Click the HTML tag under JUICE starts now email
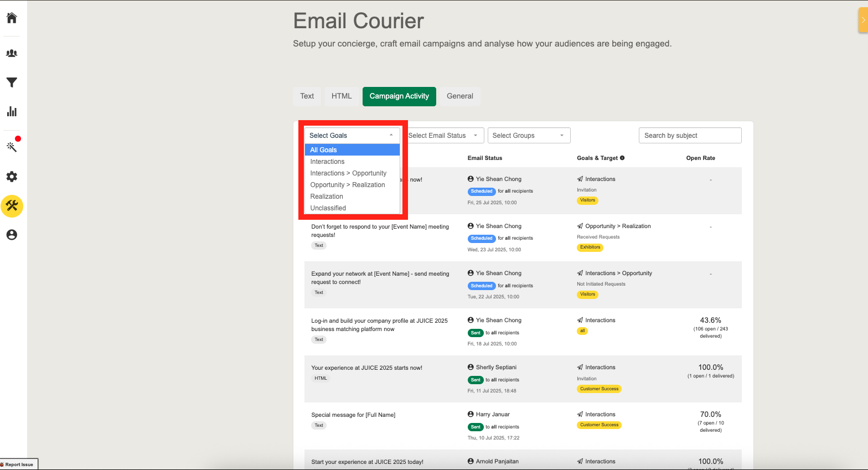This screenshot has width=868, height=470. tap(321, 379)
